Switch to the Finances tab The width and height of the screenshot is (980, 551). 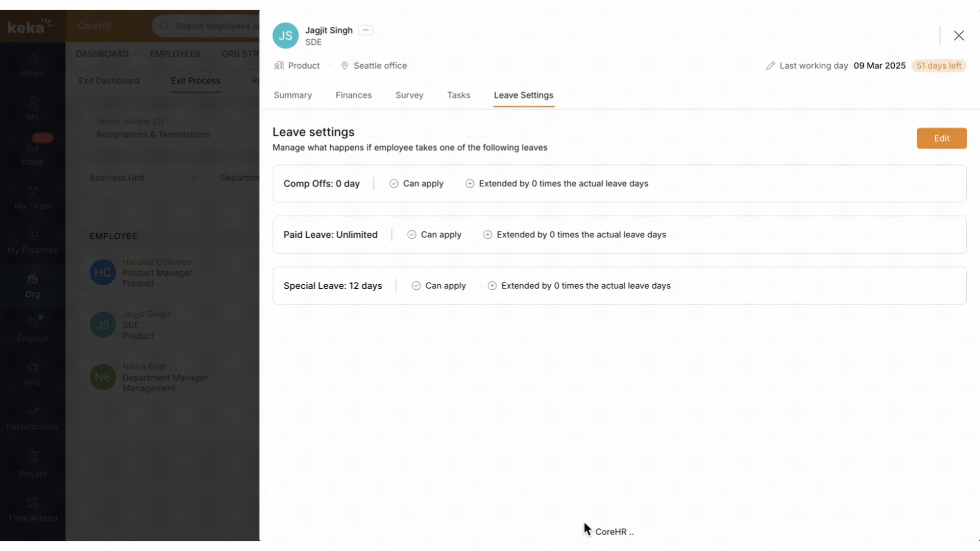[353, 95]
